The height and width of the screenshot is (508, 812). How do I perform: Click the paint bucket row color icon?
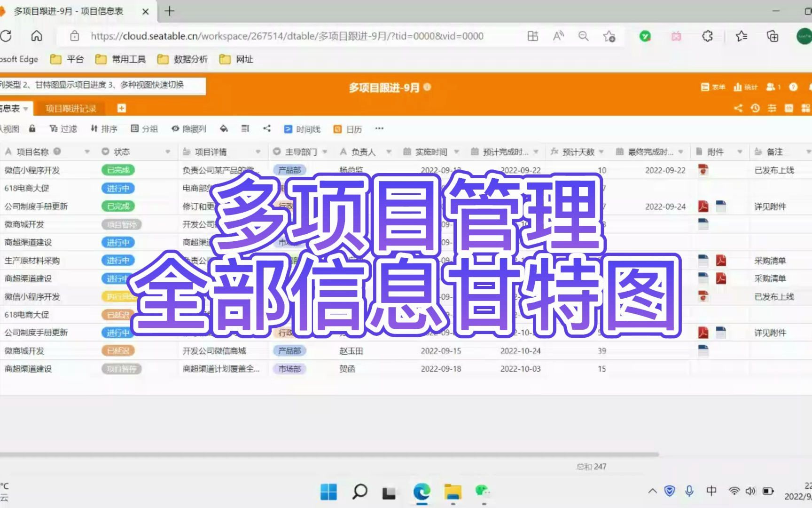[224, 128]
